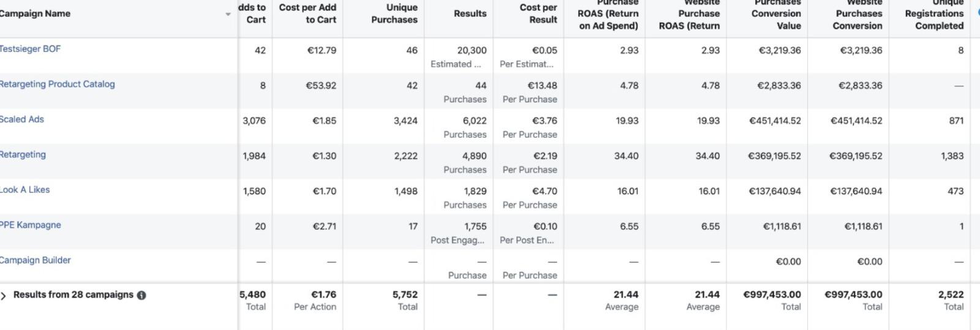
Task: Open the PPE Kampagne campaign
Action: [x=31, y=225]
